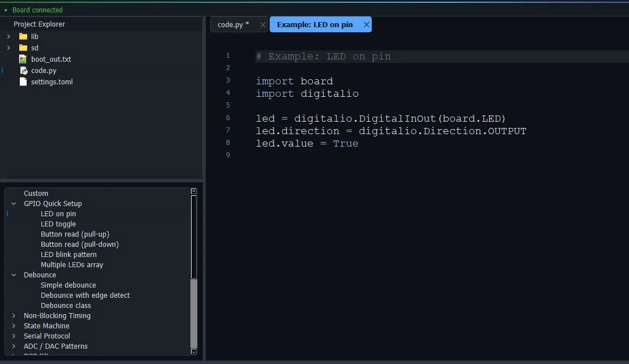Collapse the GPIO Quick Setup group
This screenshot has height=364, width=629.
coord(14,204)
